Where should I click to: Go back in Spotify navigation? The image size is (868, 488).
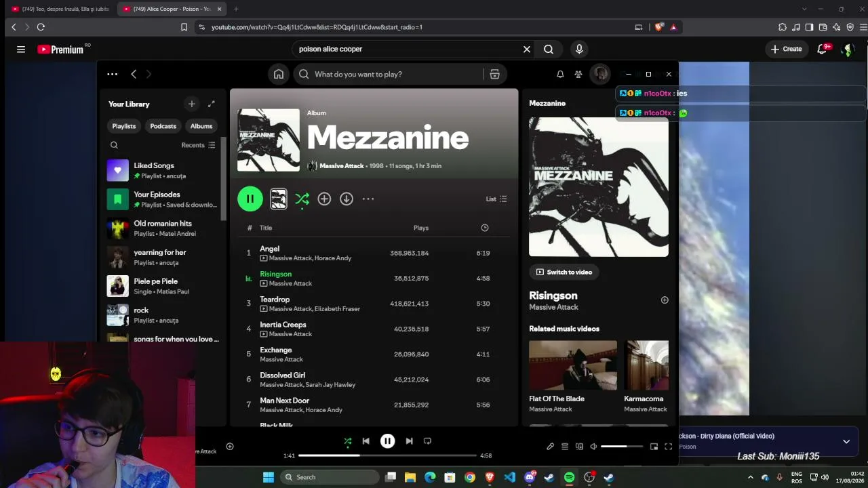point(134,75)
